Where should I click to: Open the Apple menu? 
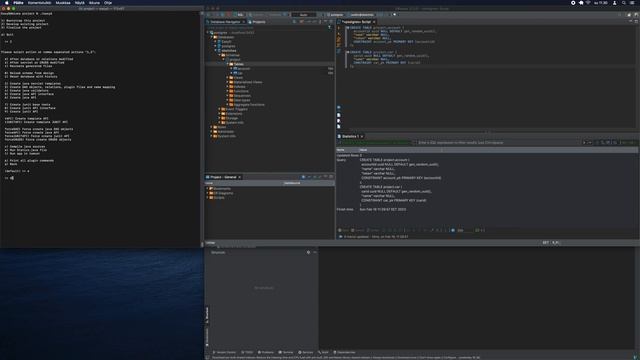pyautogui.click(x=6, y=2)
